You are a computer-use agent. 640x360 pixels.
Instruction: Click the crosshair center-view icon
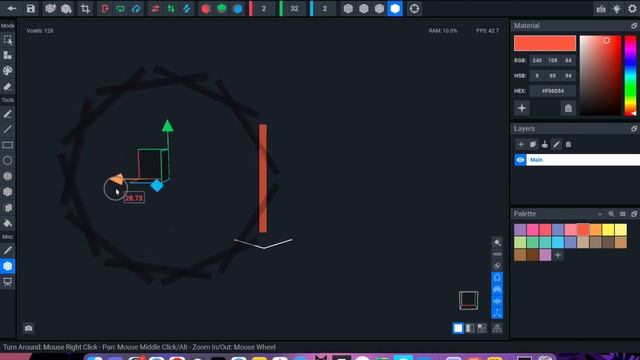tap(414, 9)
